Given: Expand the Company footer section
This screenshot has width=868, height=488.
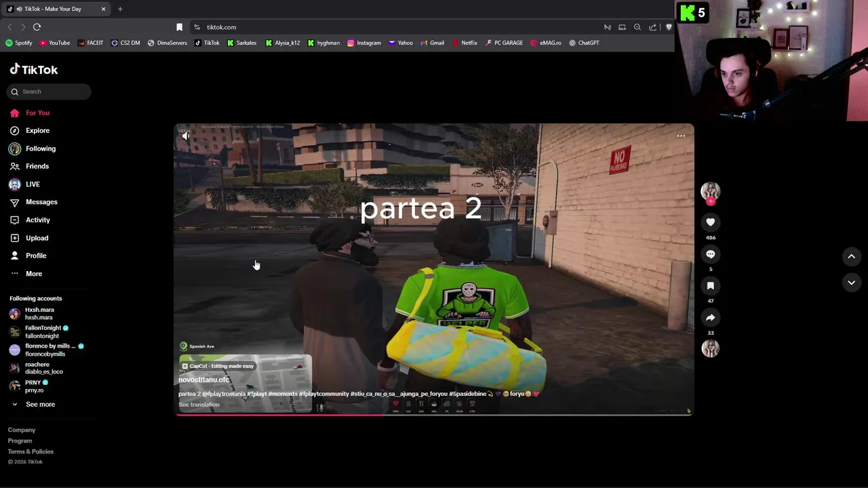Looking at the screenshot, I should point(22,430).
